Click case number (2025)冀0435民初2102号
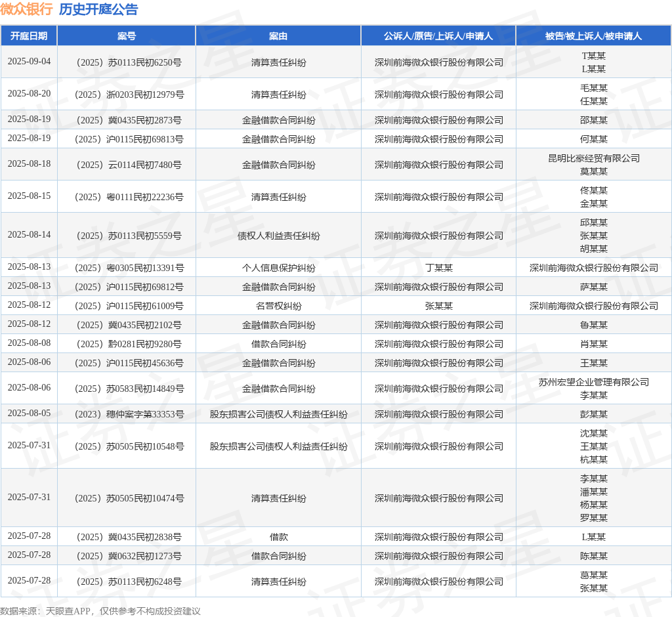 pyautogui.click(x=129, y=325)
